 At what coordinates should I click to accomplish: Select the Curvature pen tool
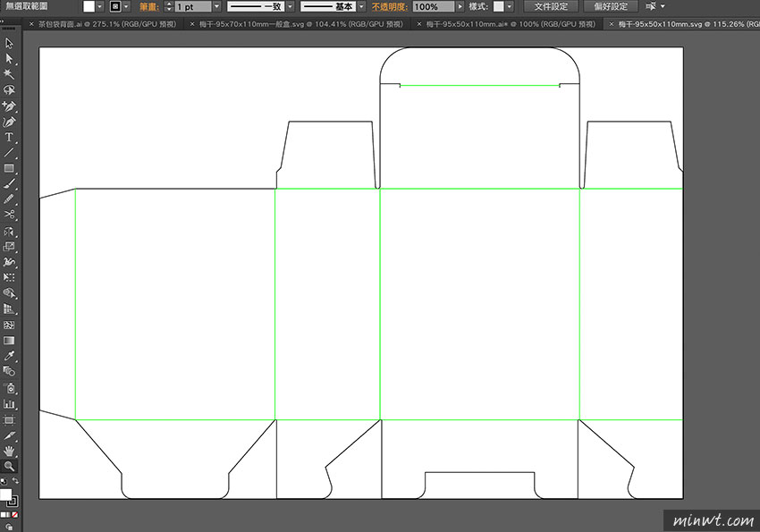coord(9,122)
